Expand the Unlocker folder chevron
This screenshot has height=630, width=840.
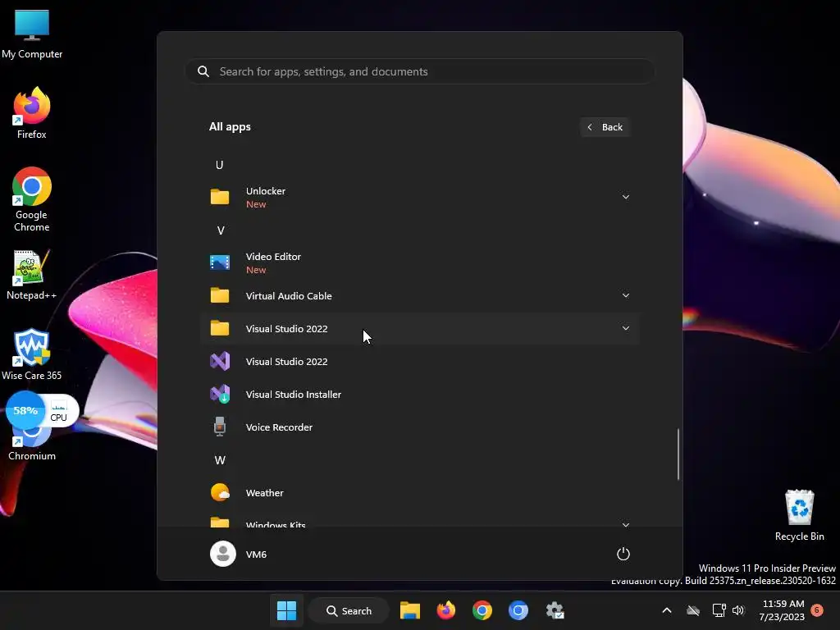click(x=625, y=197)
